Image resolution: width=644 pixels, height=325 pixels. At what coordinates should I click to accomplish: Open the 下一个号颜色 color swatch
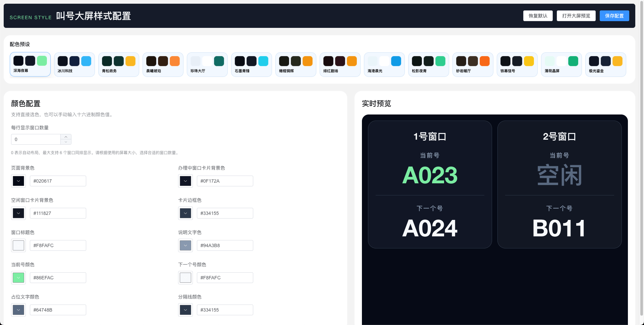(185, 278)
